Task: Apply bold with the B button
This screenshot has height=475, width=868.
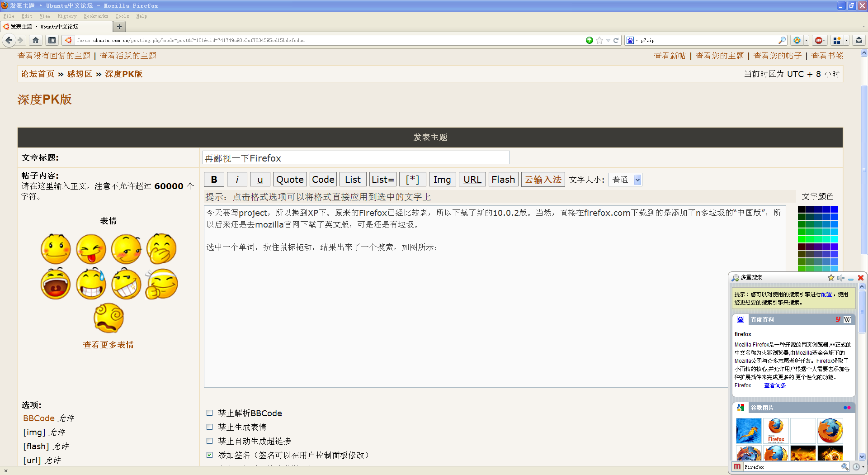Action: [x=214, y=180]
